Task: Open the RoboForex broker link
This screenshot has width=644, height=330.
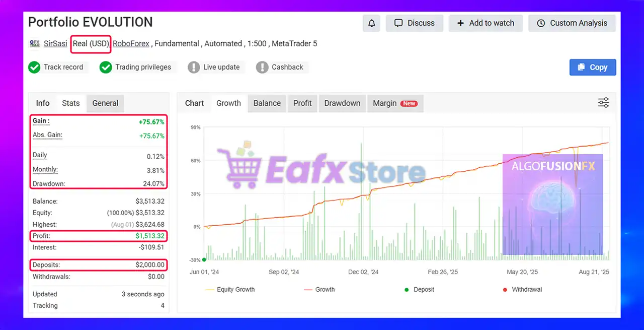Action: (131, 44)
